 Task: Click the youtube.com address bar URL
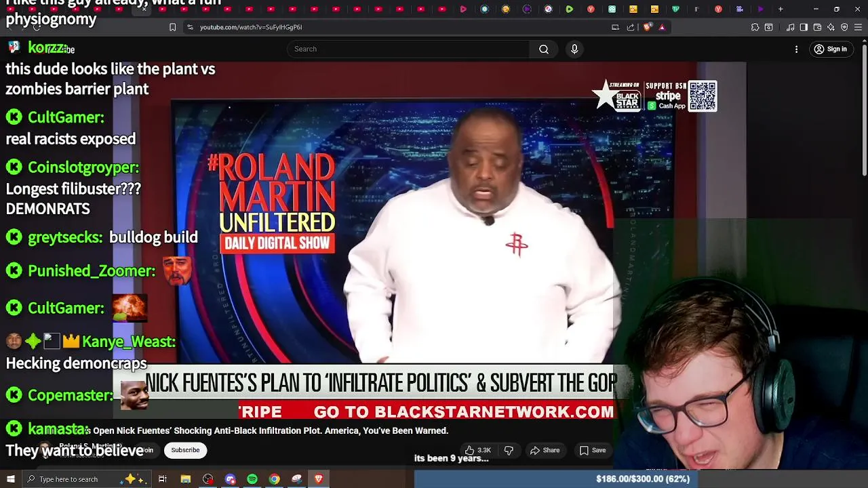pyautogui.click(x=251, y=27)
